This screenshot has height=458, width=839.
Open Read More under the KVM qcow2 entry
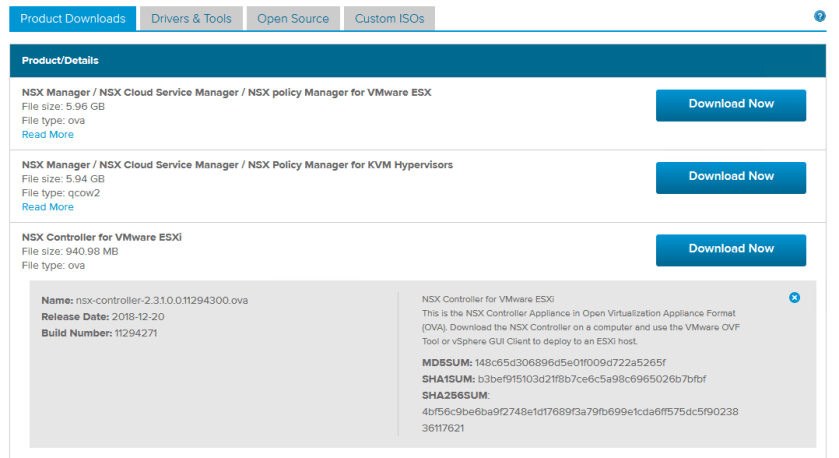(x=48, y=207)
